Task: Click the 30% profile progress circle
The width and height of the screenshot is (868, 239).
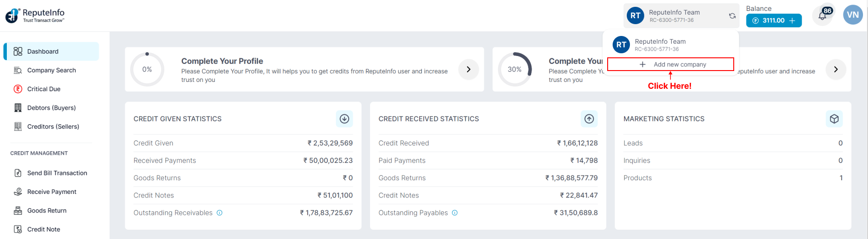Action: pos(514,70)
